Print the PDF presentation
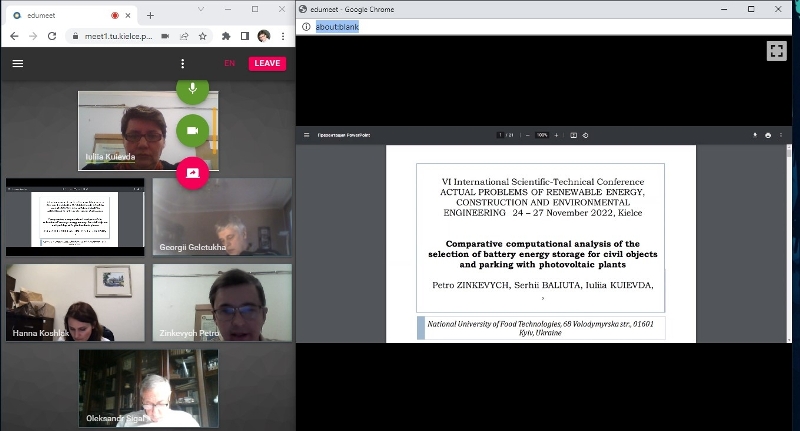The height and width of the screenshot is (431, 800). (x=768, y=135)
